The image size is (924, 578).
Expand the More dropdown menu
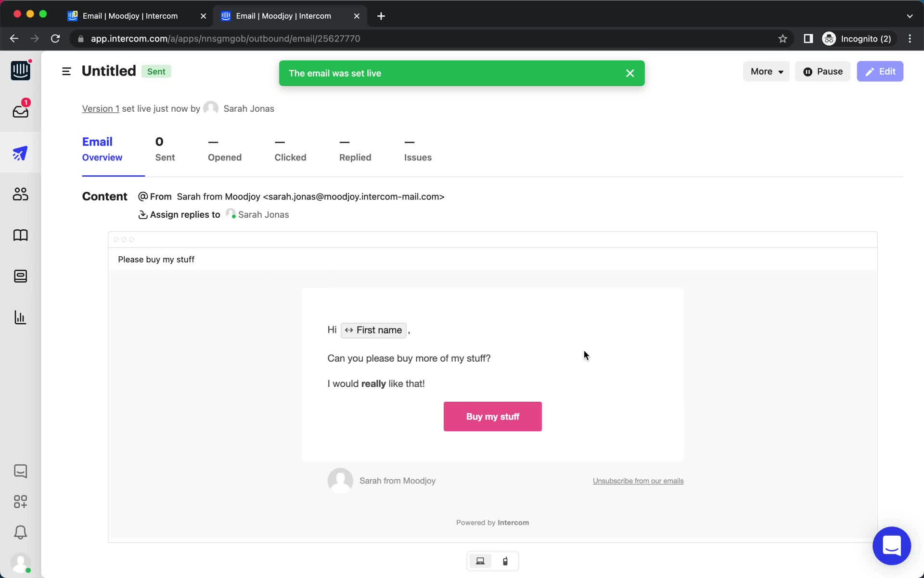765,71
